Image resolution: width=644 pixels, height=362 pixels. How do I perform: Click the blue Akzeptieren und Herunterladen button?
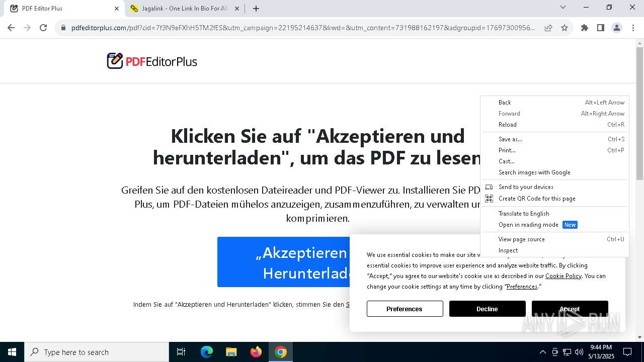[284, 262]
